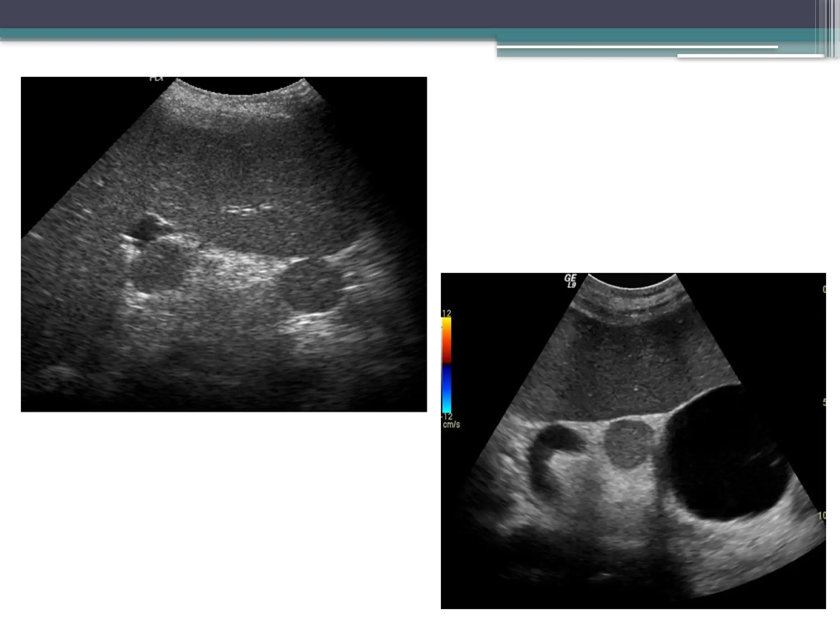
Task: Click the depth marker 10 on right edge
Action: pyautogui.click(x=822, y=516)
